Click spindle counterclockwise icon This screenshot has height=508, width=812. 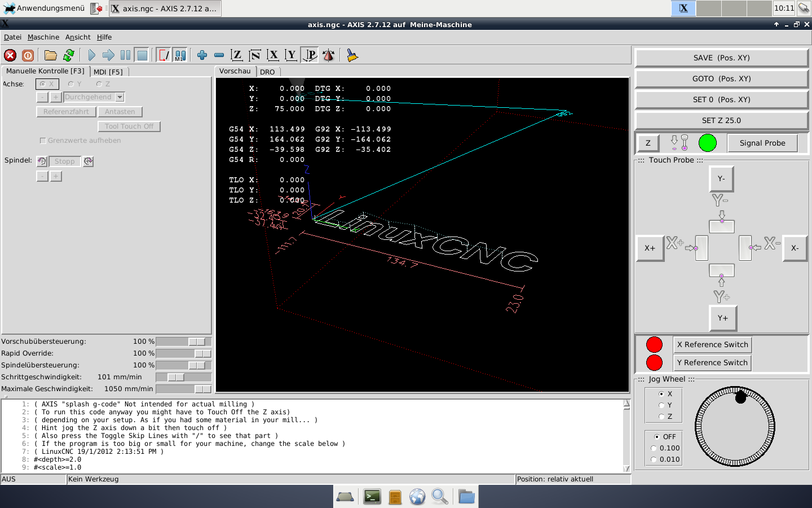pyautogui.click(x=42, y=161)
